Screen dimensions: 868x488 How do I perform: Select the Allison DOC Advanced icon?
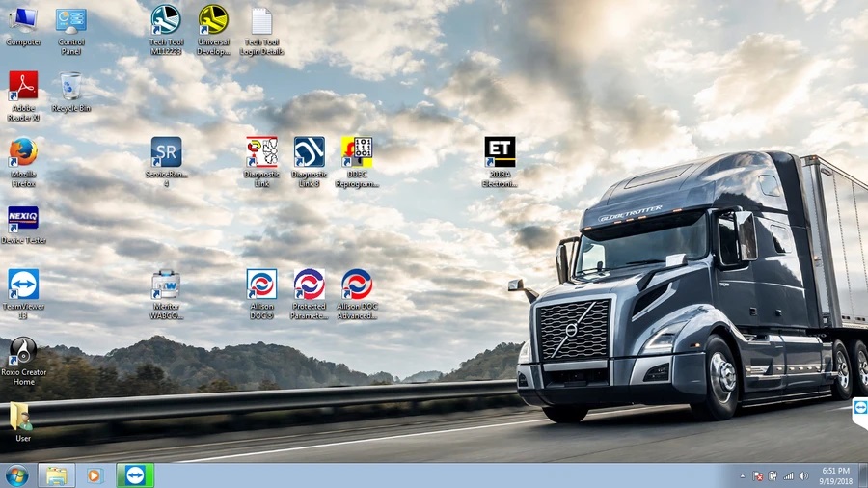coord(357,285)
